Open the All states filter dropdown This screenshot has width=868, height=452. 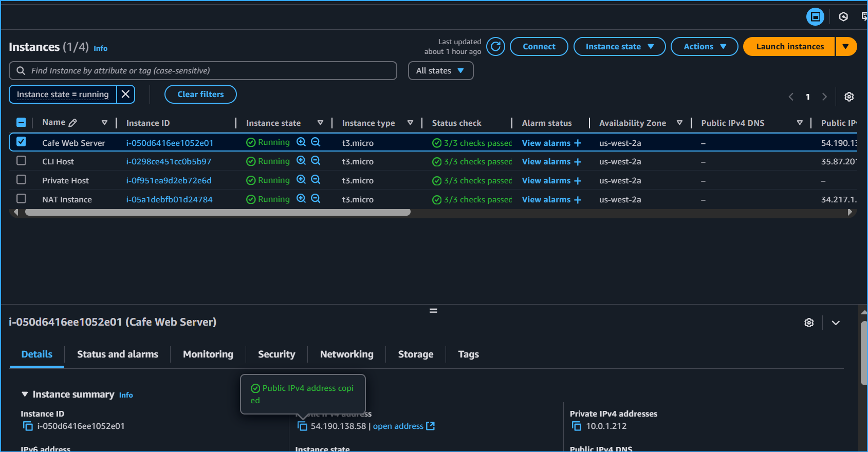(x=440, y=71)
